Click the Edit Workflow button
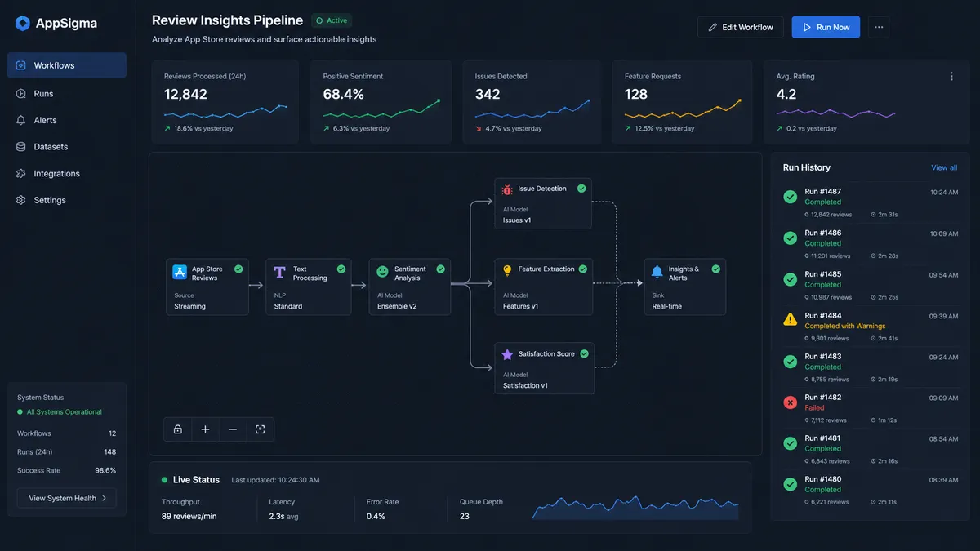Screen dimensions: 980x551 741,27
